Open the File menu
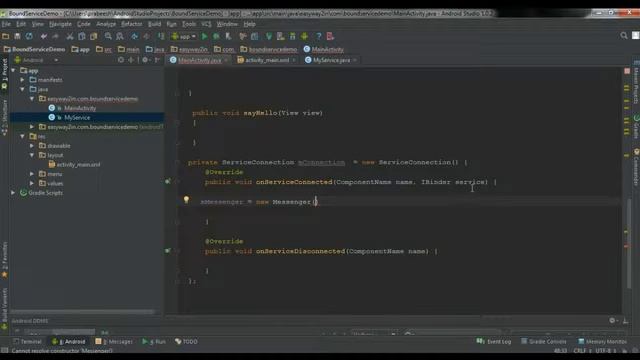The image size is (640, 360). [6, 24]
